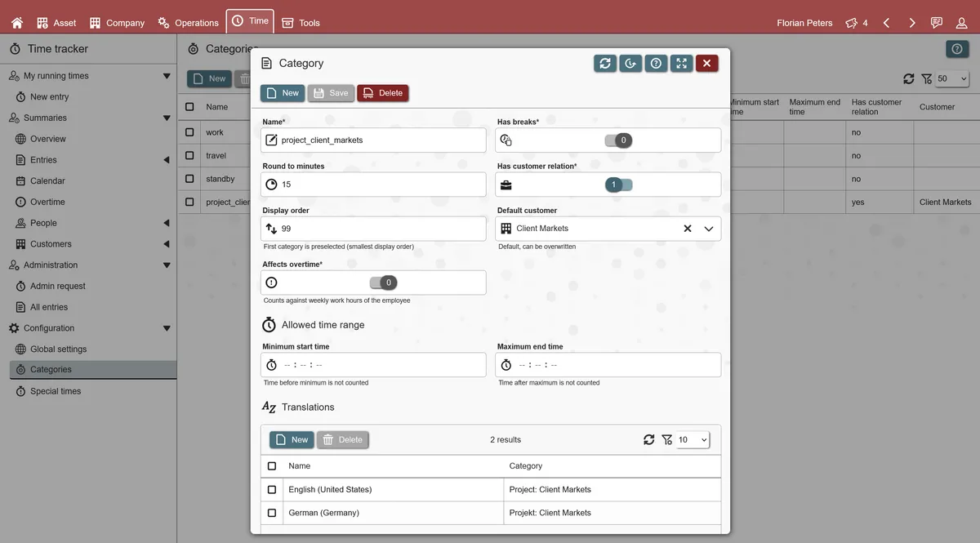Viewport: 980px width, 543px height.
Task: Clear the Default customer selection
Action: click(x=688, y=229)
